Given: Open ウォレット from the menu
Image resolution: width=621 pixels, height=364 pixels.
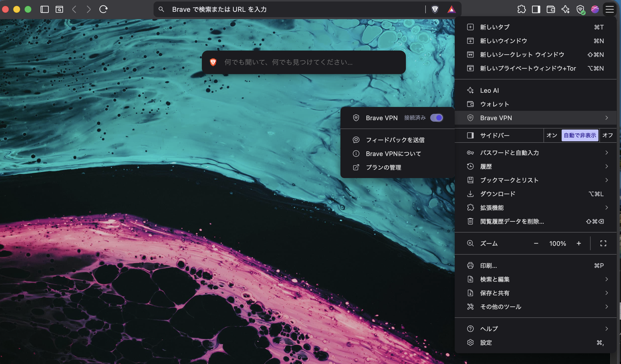Looking at the screenshot, I should 535,104.
